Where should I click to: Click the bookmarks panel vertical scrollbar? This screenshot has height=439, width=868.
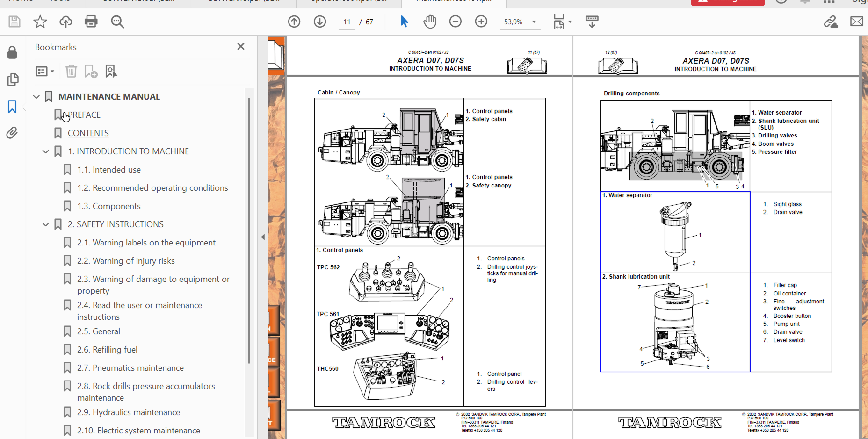tap(249, 229)
